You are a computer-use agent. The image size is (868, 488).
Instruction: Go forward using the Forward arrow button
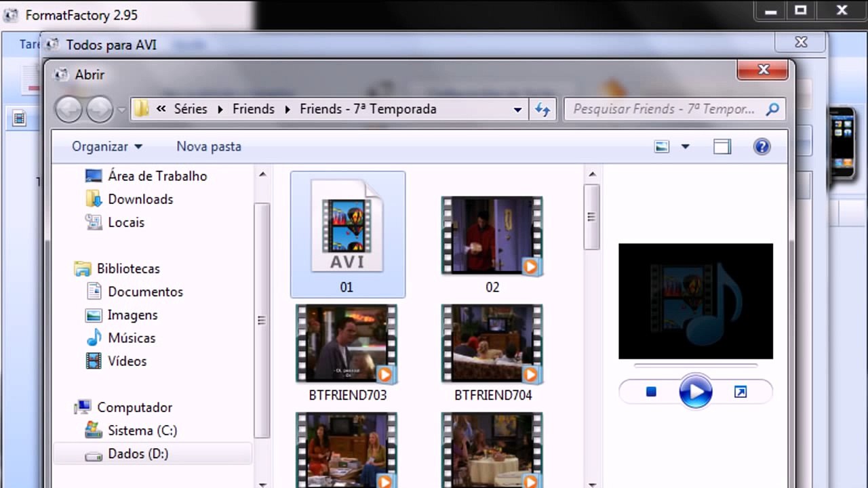click(100, 109)
